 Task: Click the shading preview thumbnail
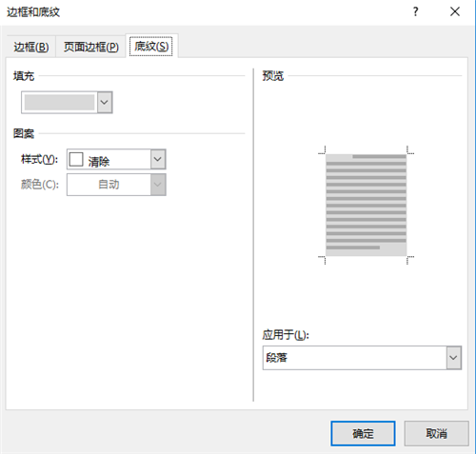(366, 205)
